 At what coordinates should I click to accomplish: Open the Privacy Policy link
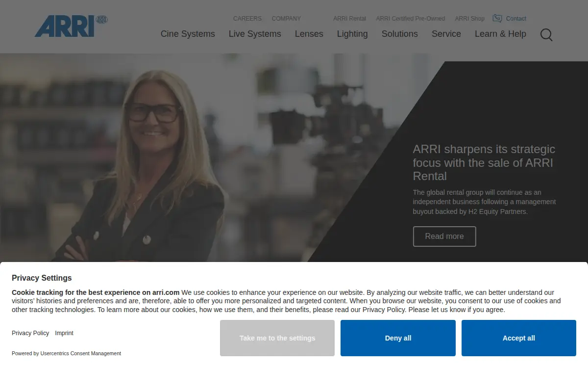[30, 333]
